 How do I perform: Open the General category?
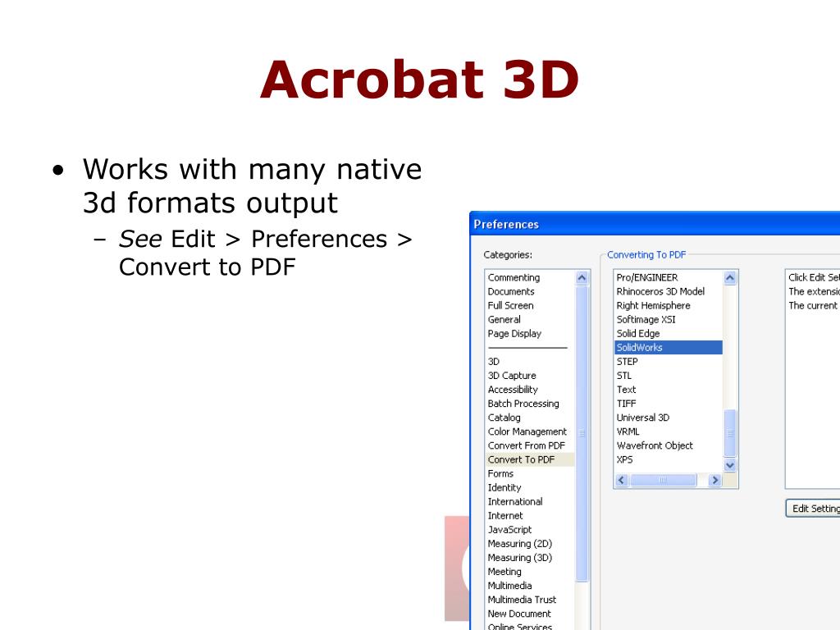[504, 319]
